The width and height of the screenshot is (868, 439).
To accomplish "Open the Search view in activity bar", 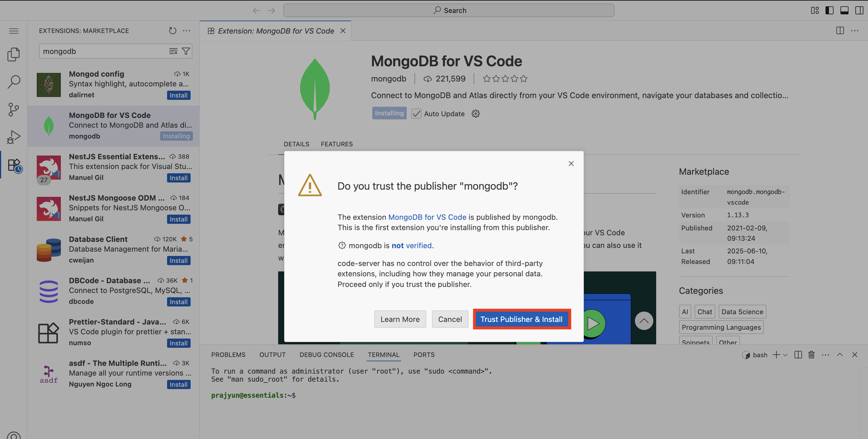I will pyautogui.click(x=14, y=82).
